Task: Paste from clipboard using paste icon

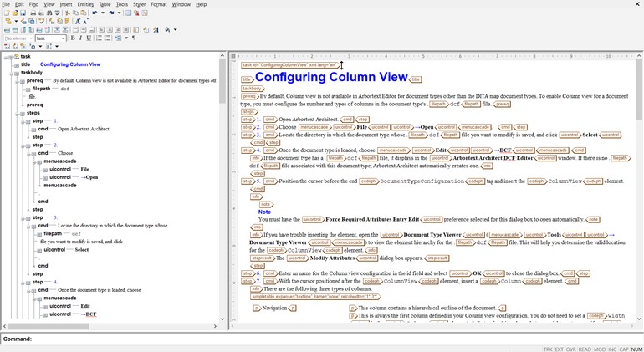Action: [x=84, y=13]
